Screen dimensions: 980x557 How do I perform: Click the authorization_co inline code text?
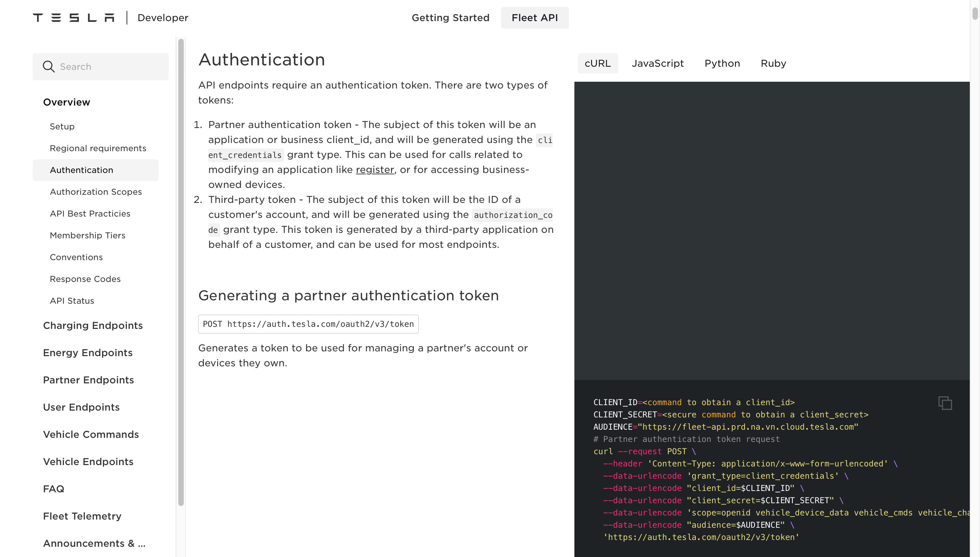click(x=512, y=215)
